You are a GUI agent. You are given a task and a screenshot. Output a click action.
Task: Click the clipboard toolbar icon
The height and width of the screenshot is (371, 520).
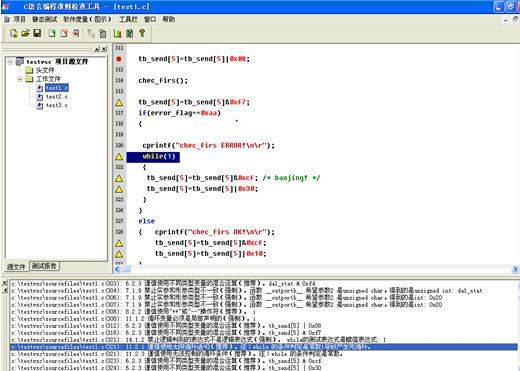[103, 33]
